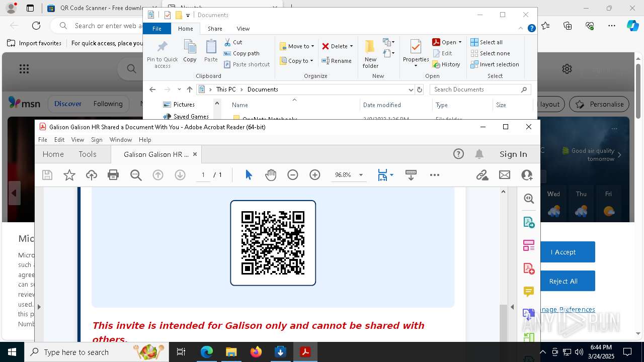Zoom in with the plus circle icon
The image size is (644, 362).
pos(315,175)
